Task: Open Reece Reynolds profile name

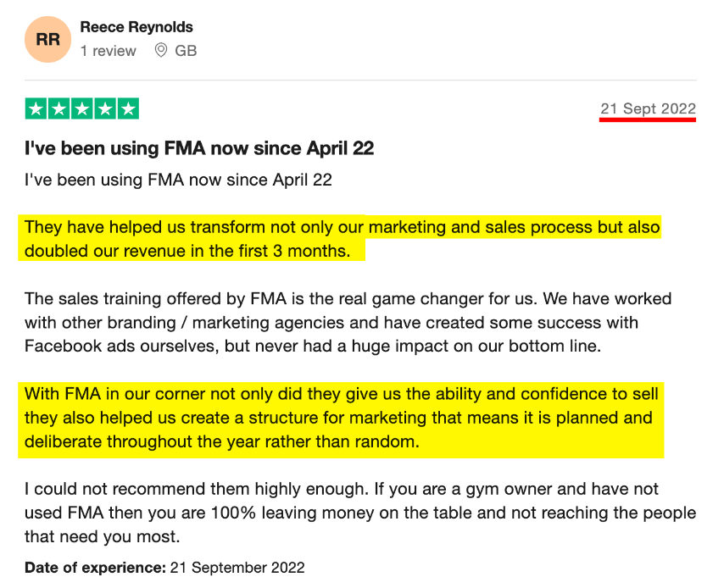Action: coord(136,27)
